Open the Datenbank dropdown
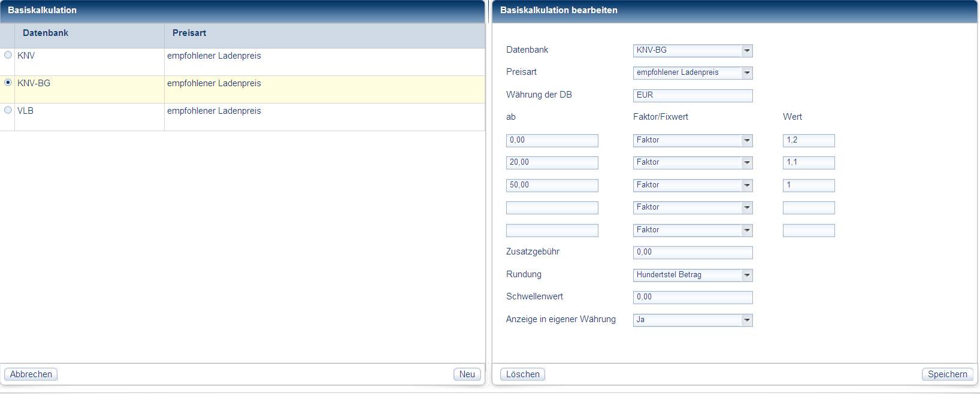The width and height of the screenshot is (980, 394). [x=746, y=51]
